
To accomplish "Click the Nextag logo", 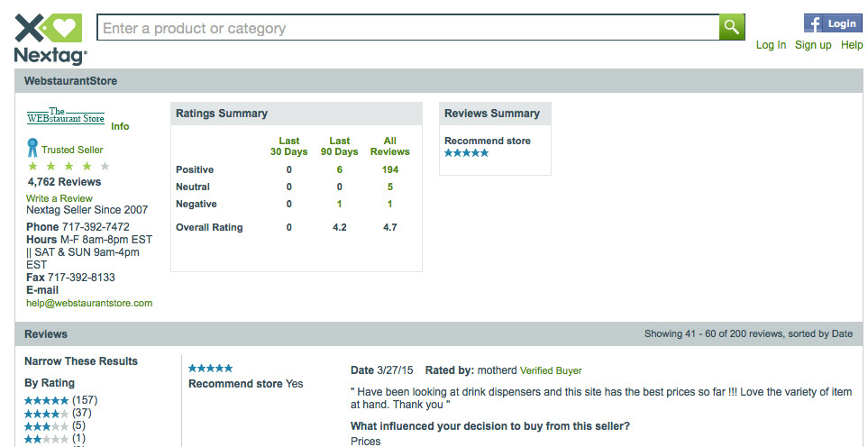I will tap(50, 40).
